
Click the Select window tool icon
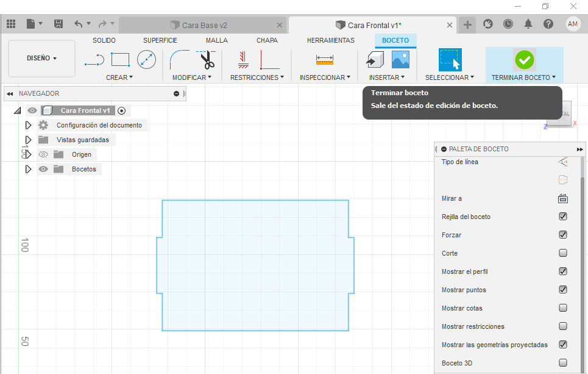coord(450,60)
